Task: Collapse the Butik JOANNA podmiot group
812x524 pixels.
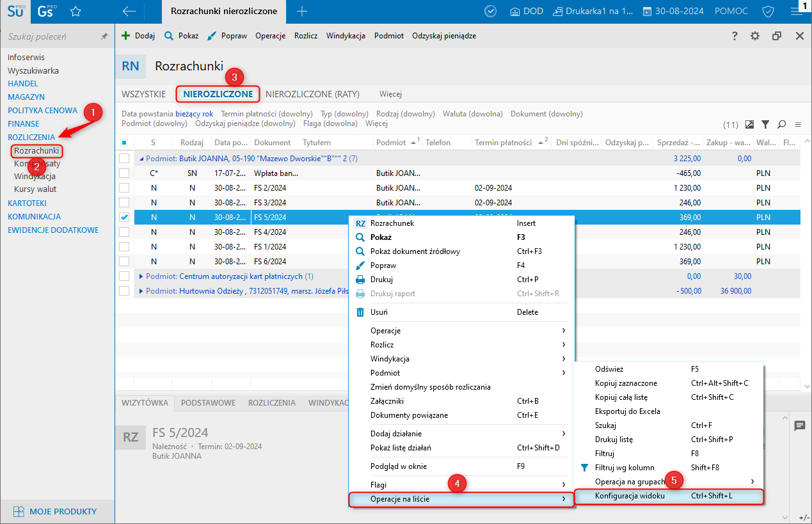Action: tap(141, 158)
